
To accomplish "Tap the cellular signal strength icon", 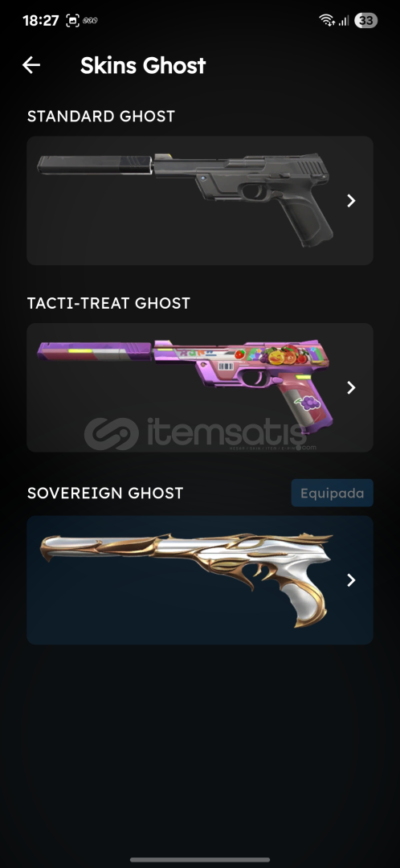I will coord(344,20).
